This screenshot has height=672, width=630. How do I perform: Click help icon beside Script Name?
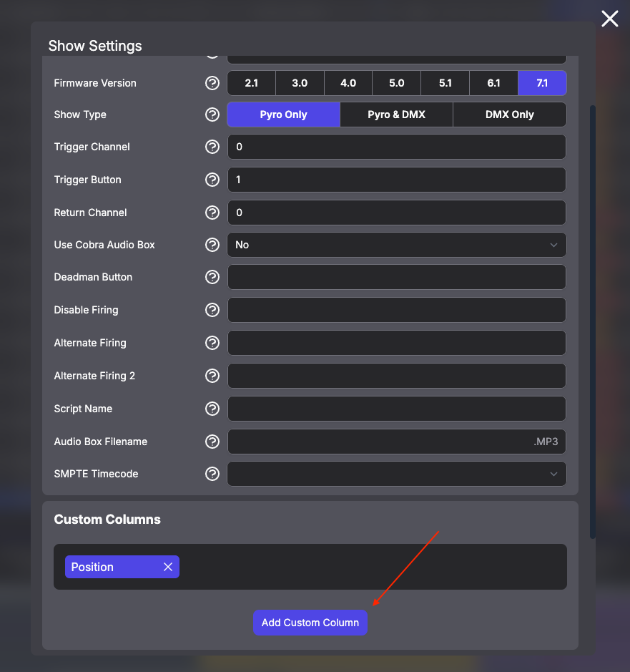click(212, 409)
